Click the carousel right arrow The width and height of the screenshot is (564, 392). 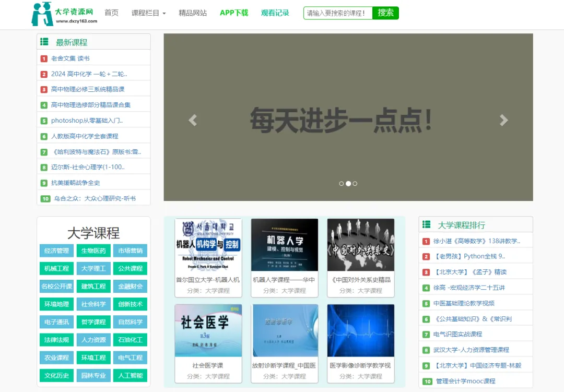(504, 120)
